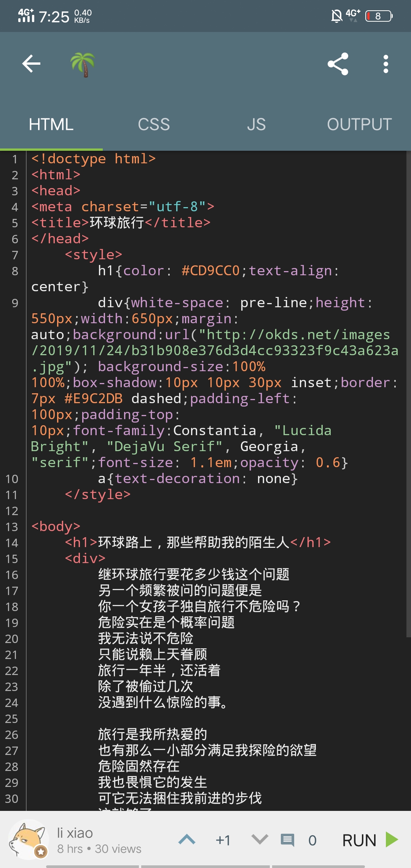This screenshot has height=868, width=411.
Task: Open the comments icon
Action: click(x=288, y=840)
